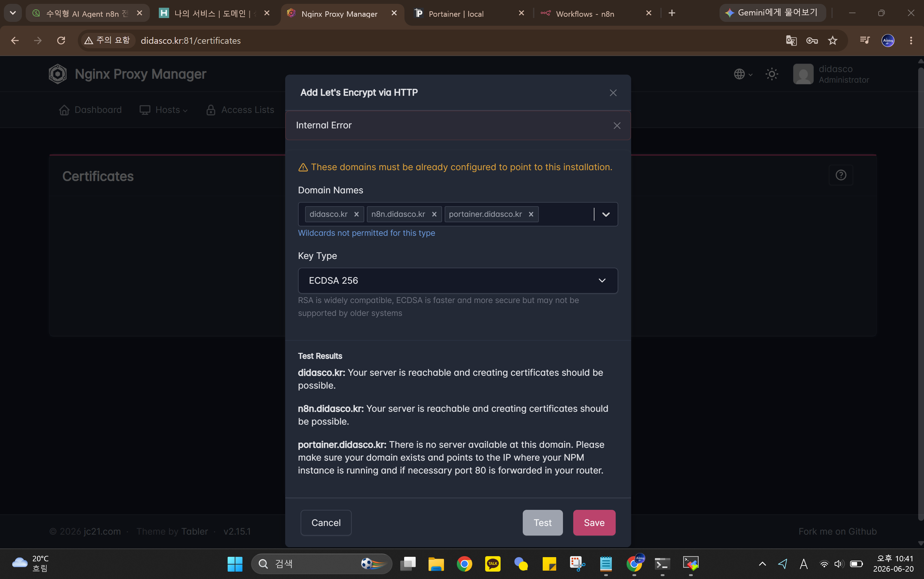This screenshot has height=579, width=924.
Task: Click the Cancel button
Action: [x=326, y=522]
